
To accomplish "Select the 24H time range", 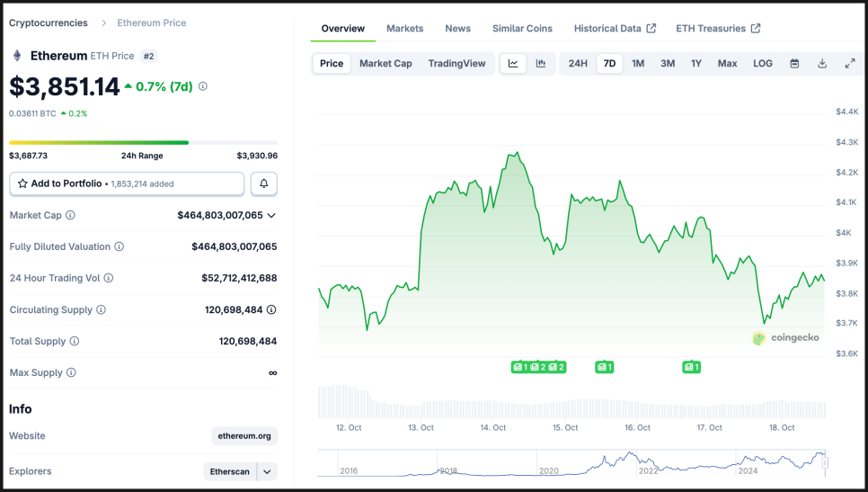I will tap(578, 64).
